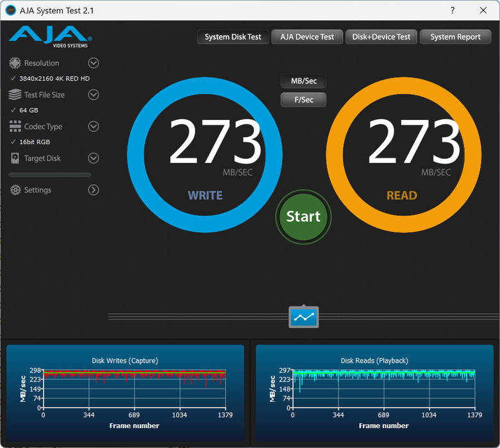Viewport: 500px width, 448px height.
Task: Click the Target Disk label
Action: (42, 158)
